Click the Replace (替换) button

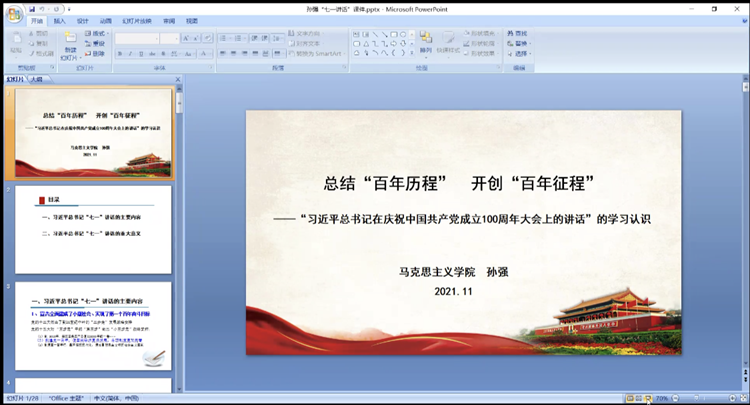coord(521,44)
